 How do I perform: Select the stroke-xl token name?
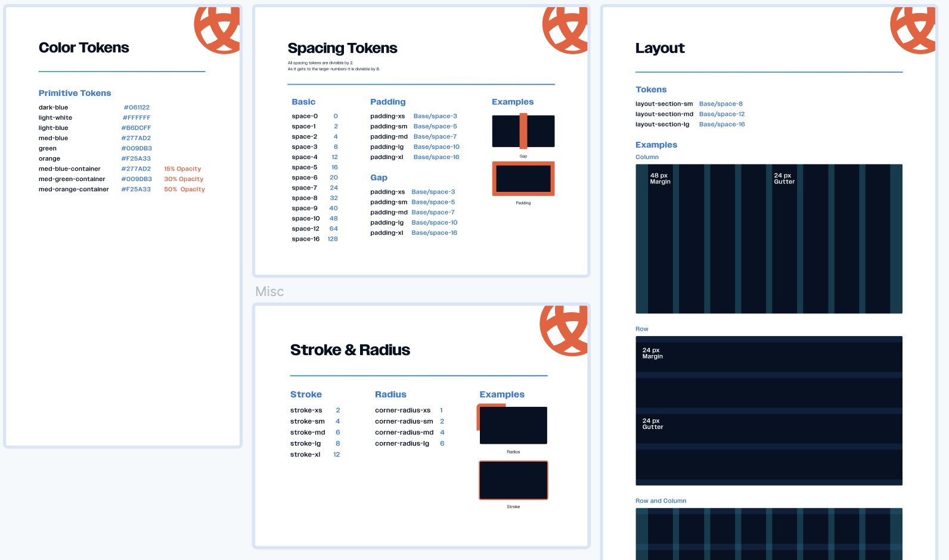[x=305, y=455]
